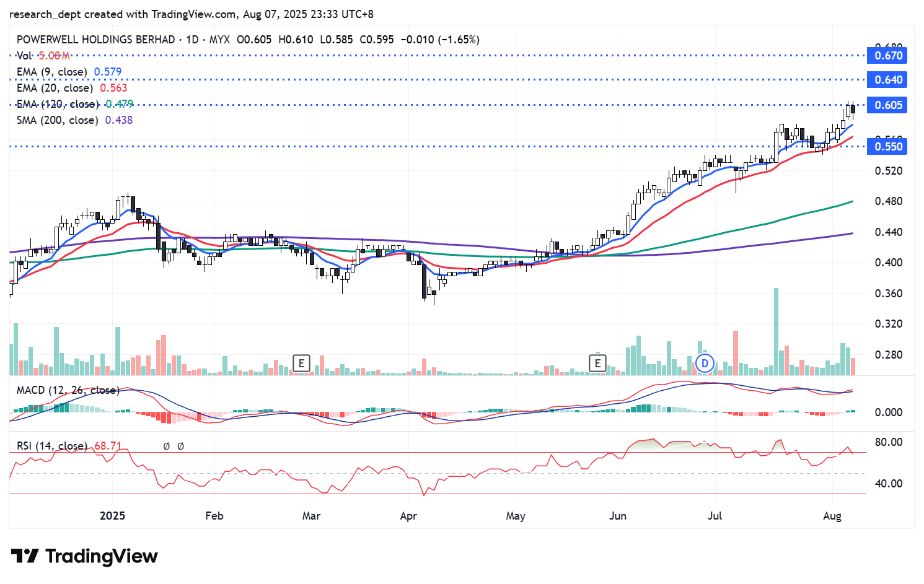This screenshot has height=584, width=924.
Task: Open the earnings E marker before June
Action: 598,363
